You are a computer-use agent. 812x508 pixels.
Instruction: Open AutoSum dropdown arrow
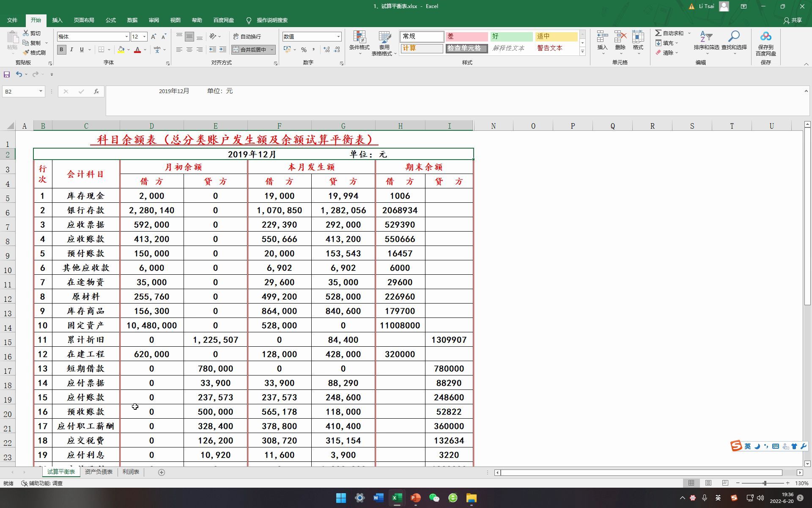pyautogui.click(x=689, y=33)
